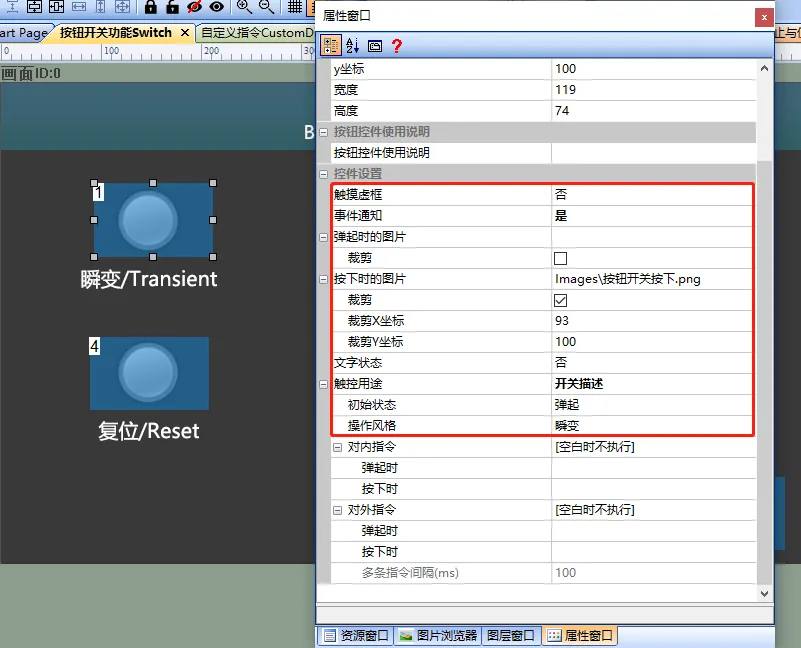Click the same height toolbar icon
This screenshot has height=648, width=801.
coord(101,6)
